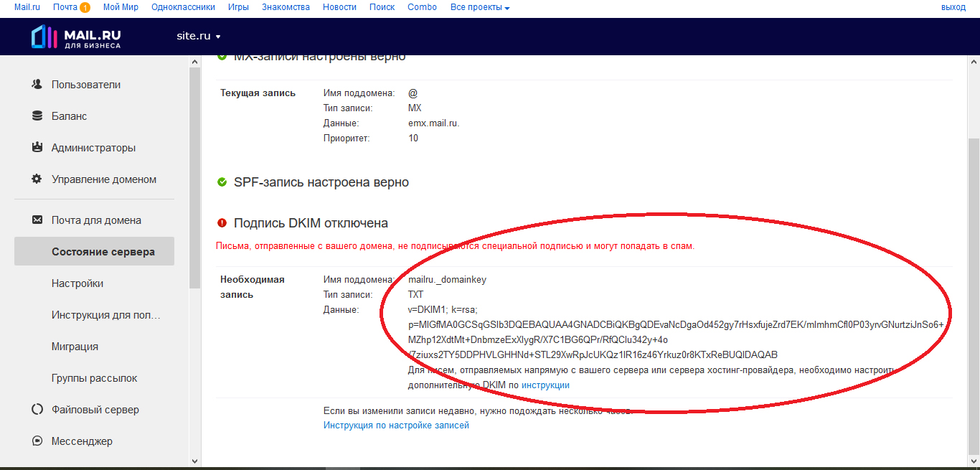
Task: Open Одноклассники link
Action: 184,7
